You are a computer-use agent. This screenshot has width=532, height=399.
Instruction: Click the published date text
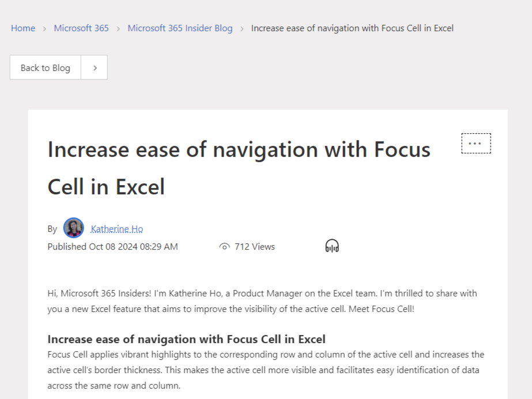[x=112, y=246]
